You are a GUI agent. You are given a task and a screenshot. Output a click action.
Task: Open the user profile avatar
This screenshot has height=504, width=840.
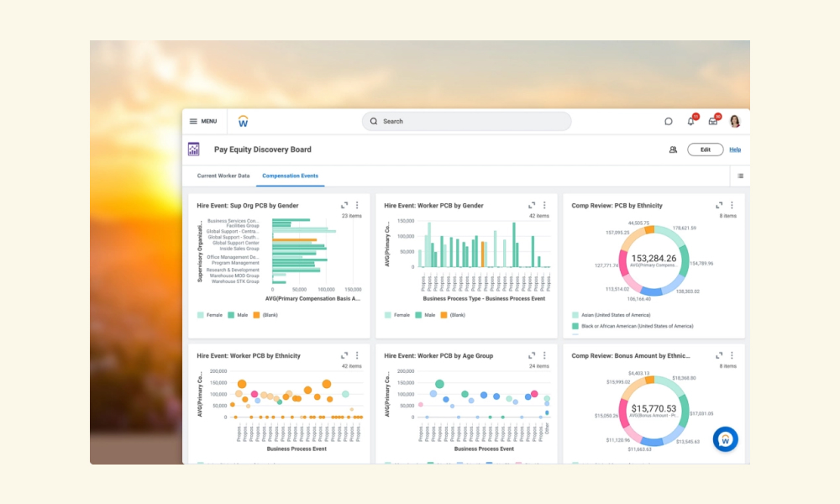pos(735,122)
